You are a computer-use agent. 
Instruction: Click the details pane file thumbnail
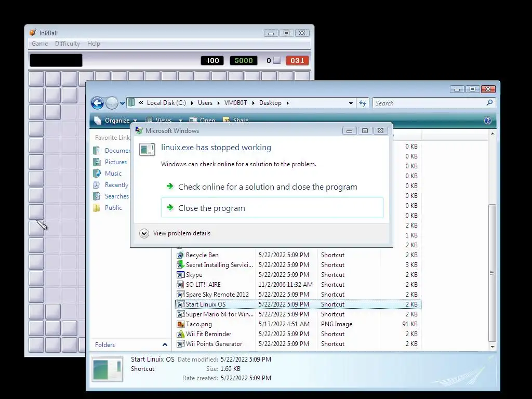(107, 369)
